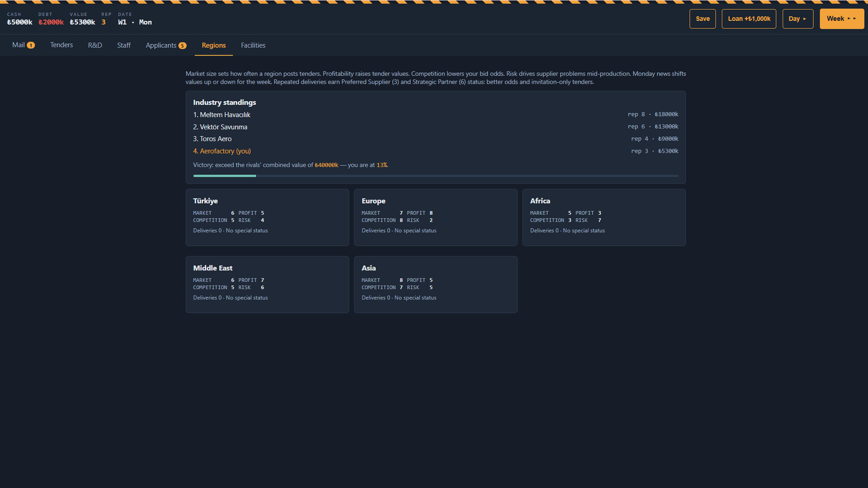Click the ₺5300k company value
Screen dimensions: 868x488
pyautogui.click(x=82, y=22)
